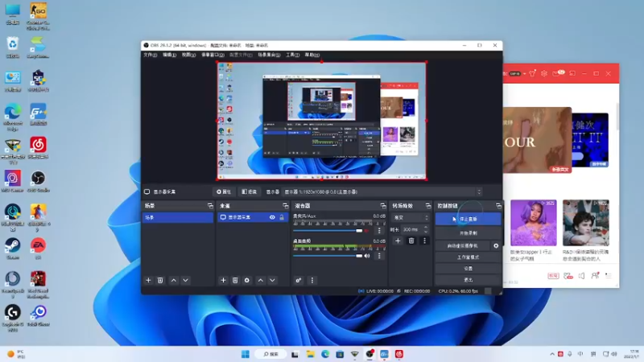644x362 pixels.
Task: Click the Exit button in Controls
Action: coord(468,280)
